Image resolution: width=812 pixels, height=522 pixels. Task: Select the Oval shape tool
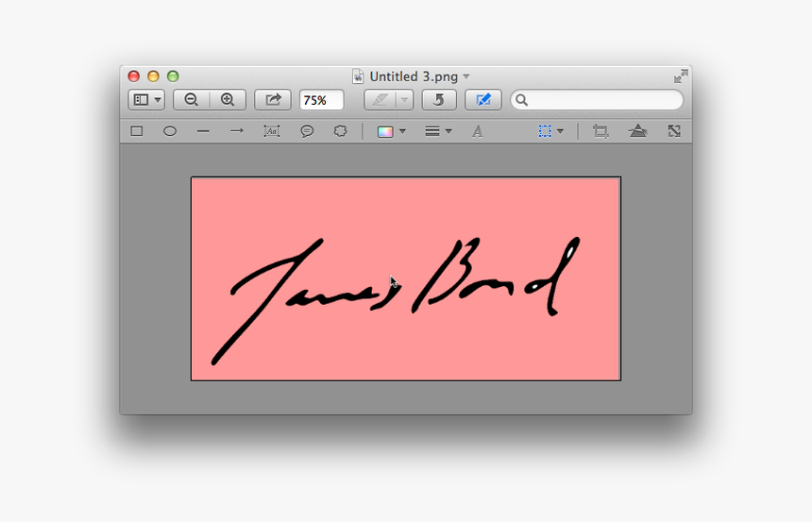(x=170, y=131)
